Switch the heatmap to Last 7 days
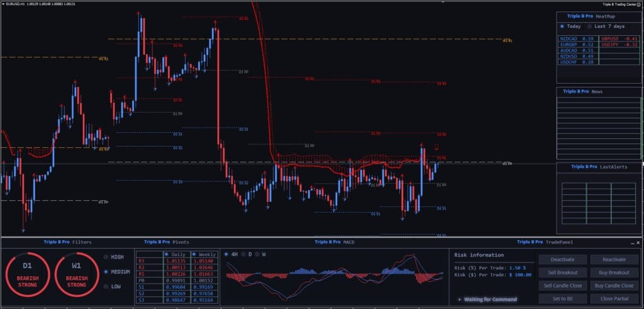Screen dimensions: 644x309 click(x=606, y=26)
